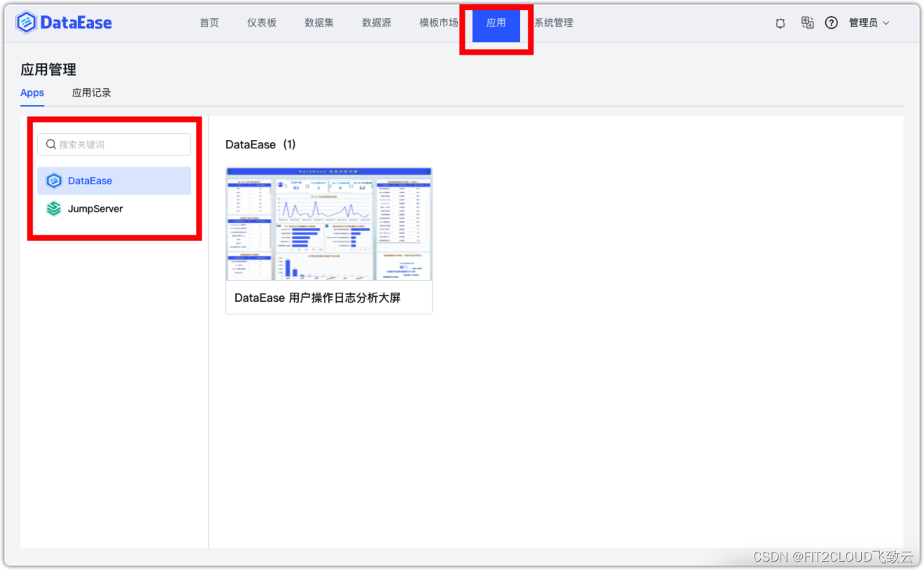Open the help question mark icon
This screenshot has width=924, height=570.
point(831,23)
